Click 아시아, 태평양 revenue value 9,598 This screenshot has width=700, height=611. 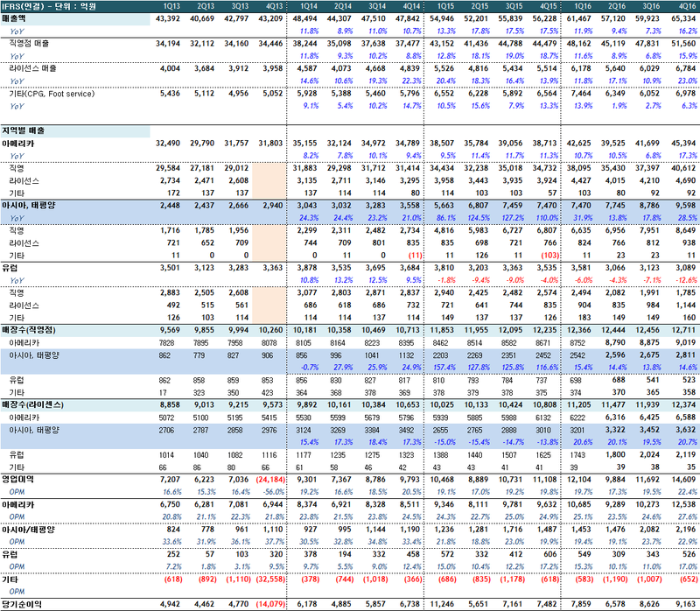686,206
